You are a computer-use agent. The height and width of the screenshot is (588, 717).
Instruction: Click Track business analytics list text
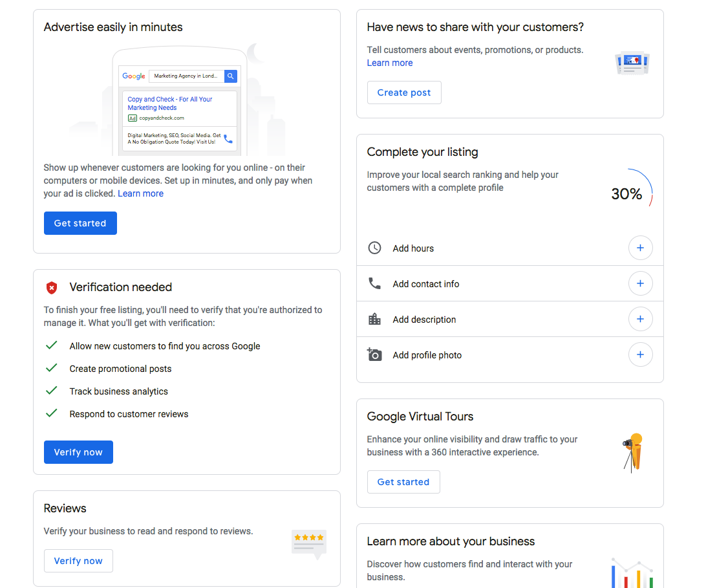tap(118, 392)
